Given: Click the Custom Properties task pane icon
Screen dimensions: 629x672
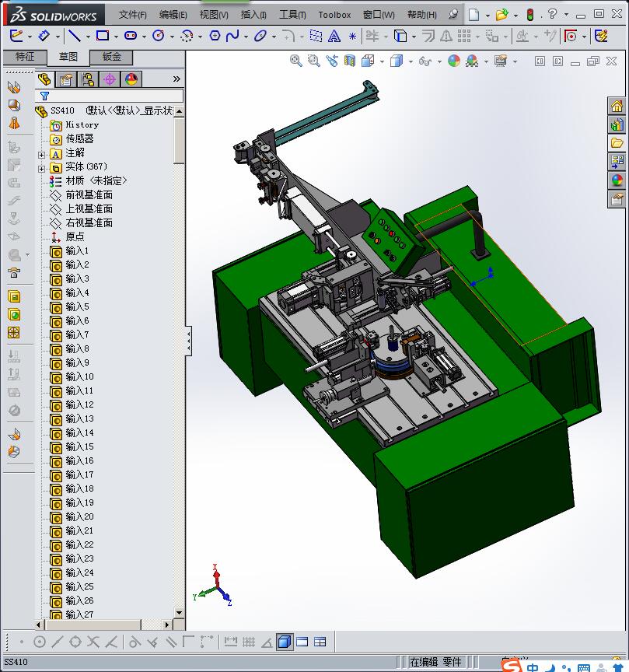Looking at the screenshot, I should [x=617, y=199].
